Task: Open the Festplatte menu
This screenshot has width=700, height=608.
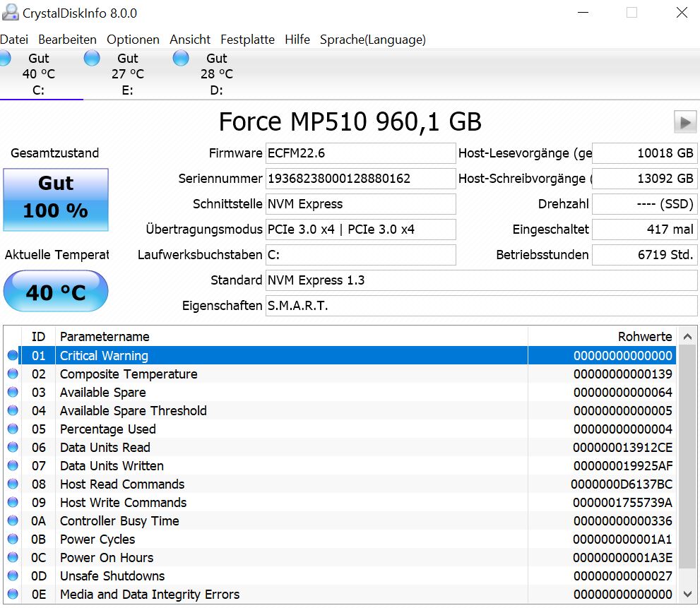Action: tap(247, 40)
